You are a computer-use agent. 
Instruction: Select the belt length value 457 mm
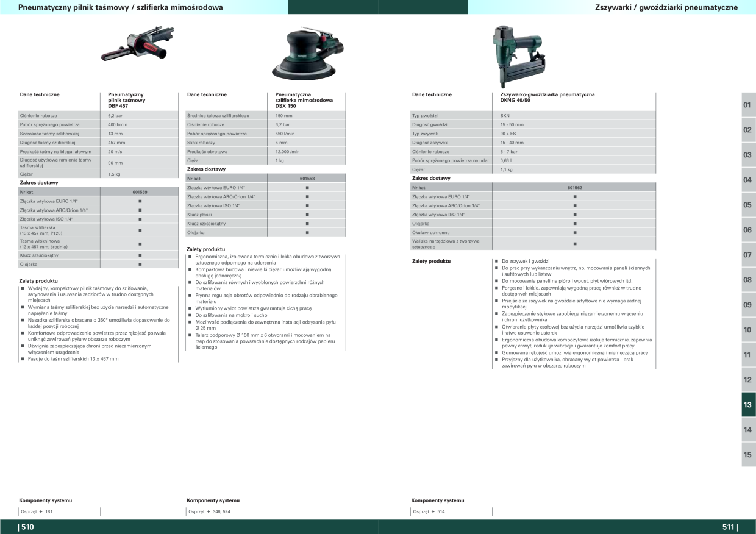click(116, 143)
